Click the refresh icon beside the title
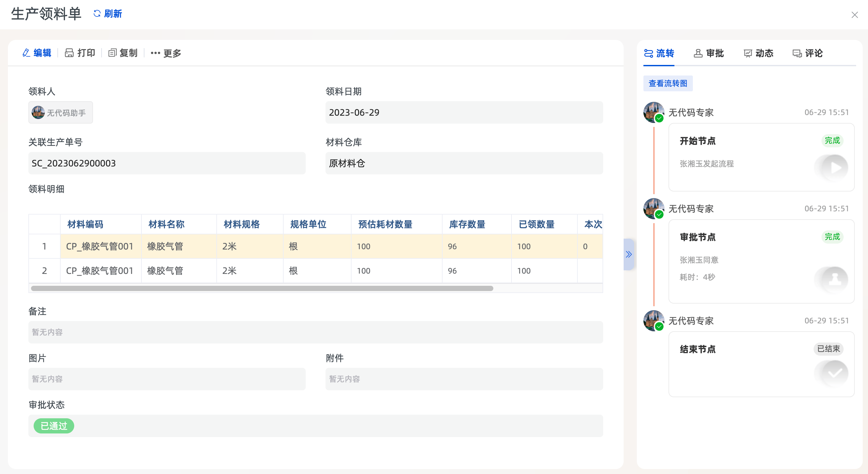The image size is (868, 474). (97, 14)
